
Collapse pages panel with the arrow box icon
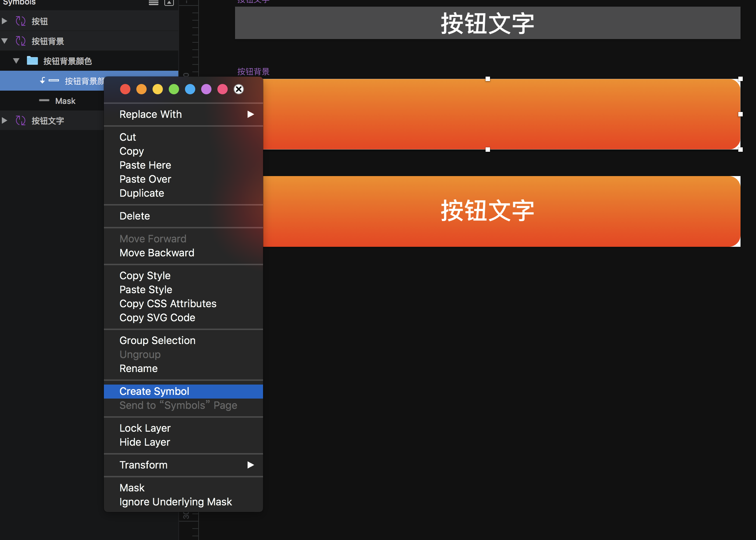tap(169, 3)
